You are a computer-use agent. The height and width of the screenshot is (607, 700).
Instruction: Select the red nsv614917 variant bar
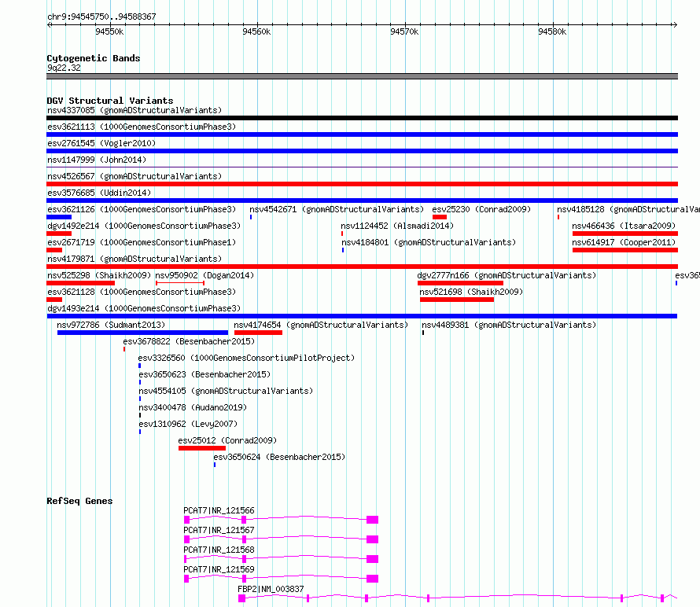[625, 250]
